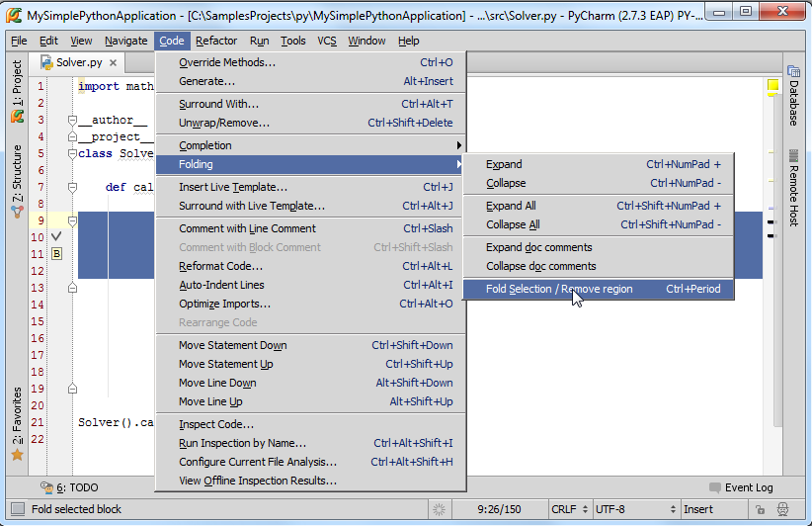812x526 pixels.
Task: Choose Move Statement Down
Action: 311,345
